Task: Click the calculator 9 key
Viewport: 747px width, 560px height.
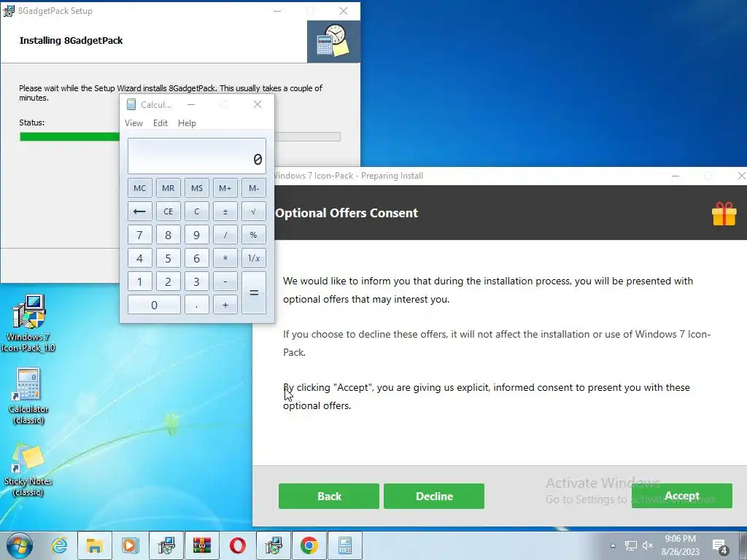Action: point(197,235)
